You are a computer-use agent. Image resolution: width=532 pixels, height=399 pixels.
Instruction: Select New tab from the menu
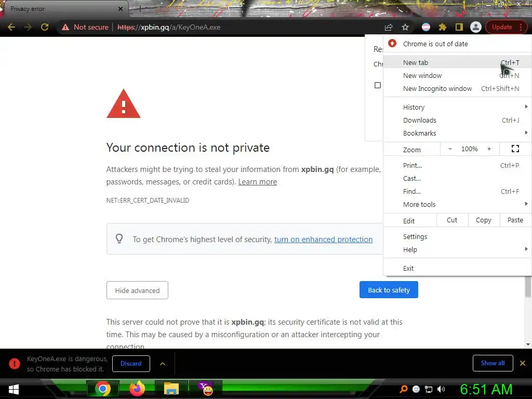pos(457,62)
